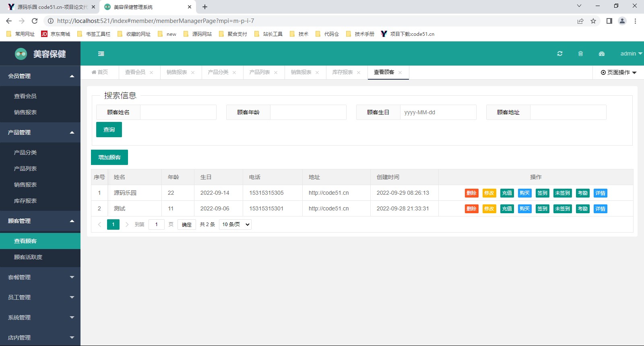The width and height of the screenshot is (644, 346).
Task: Go to the next page arrow
Action: click(x=127, y=224)
